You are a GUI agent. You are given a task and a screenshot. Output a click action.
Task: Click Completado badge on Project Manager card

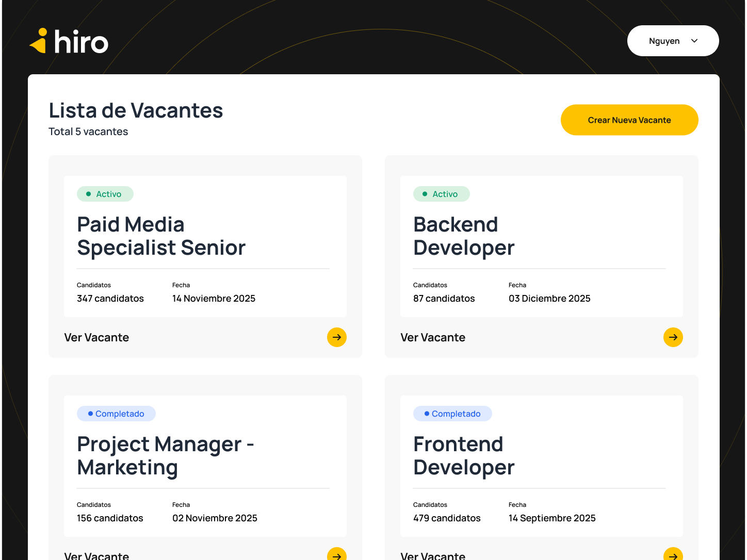116,414
